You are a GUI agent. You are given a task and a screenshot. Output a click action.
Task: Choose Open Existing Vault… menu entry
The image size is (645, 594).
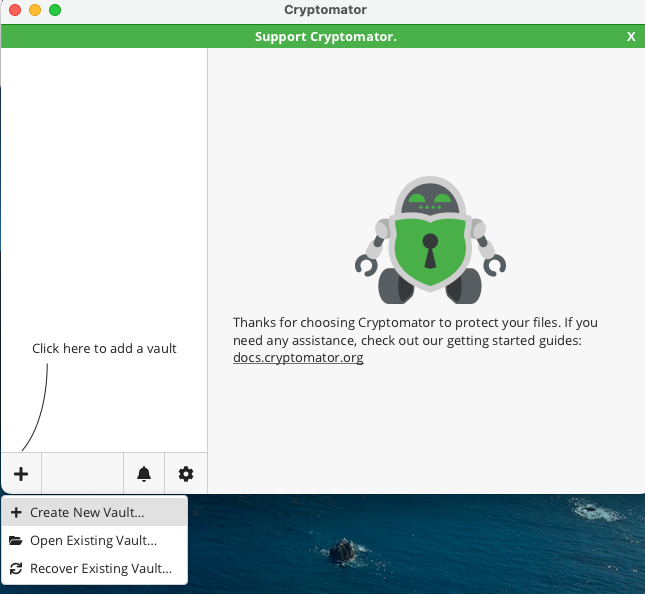95,540
